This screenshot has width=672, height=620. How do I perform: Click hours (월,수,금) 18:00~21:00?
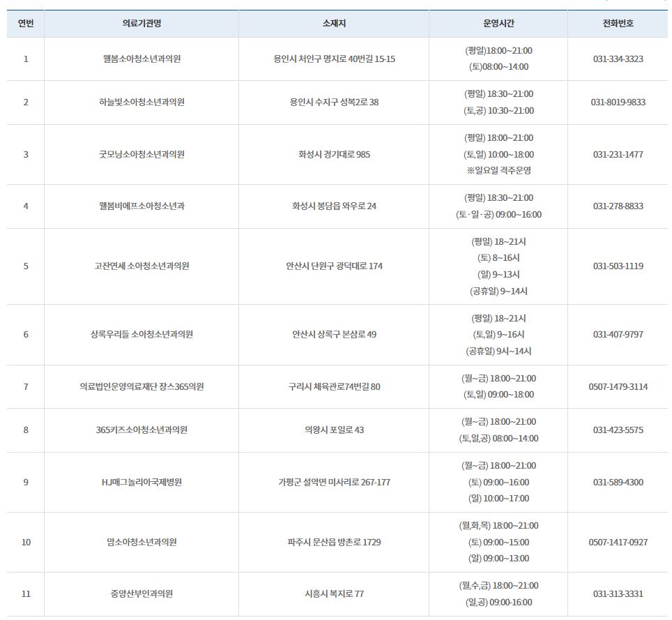click(498, 585)
